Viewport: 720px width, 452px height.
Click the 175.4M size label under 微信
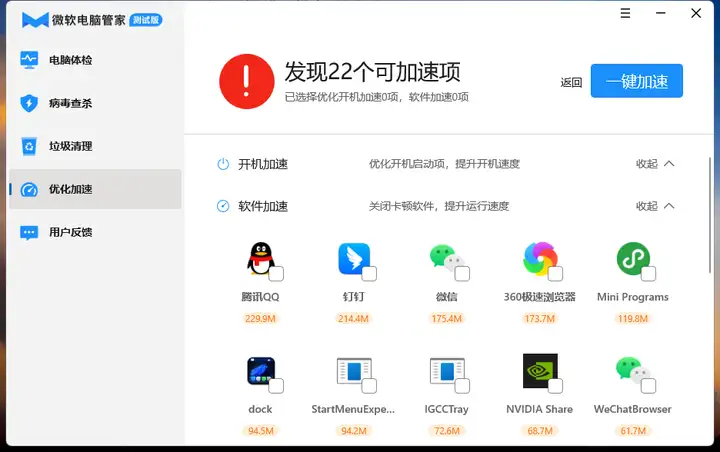click(447, 319)
